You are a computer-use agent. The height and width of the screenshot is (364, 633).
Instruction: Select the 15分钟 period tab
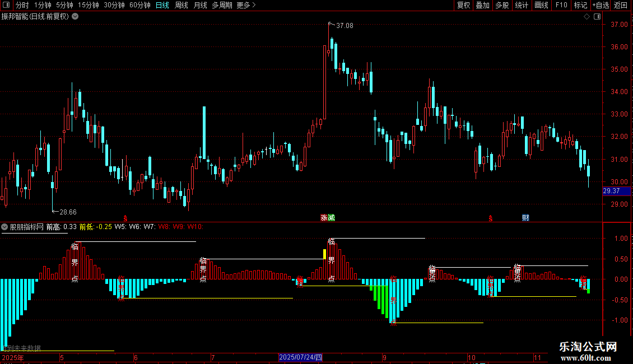[x=88, y=5]
